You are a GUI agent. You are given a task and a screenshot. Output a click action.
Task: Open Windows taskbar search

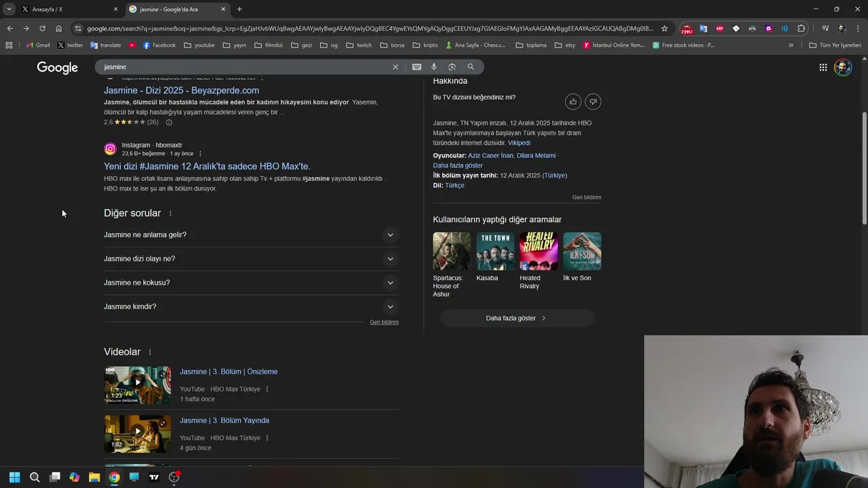click(35, 477)
